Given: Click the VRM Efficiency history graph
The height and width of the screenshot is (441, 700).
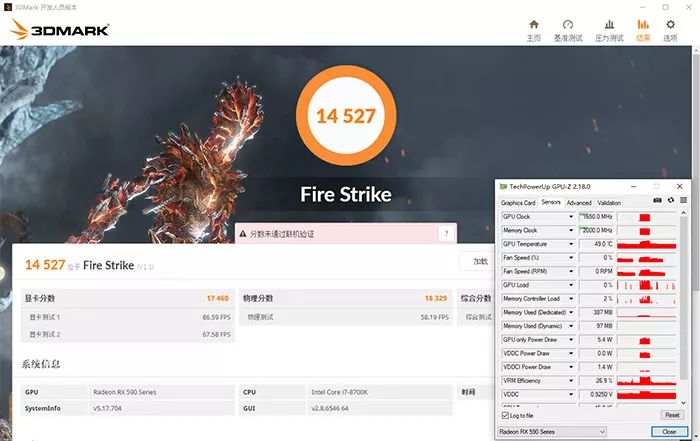Looking at the screenshot, I should (646, 381).
